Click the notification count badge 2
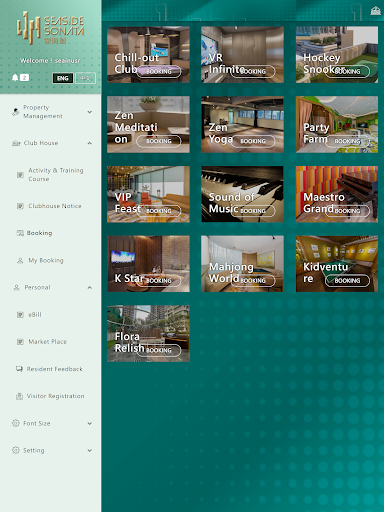 [24, 78]
